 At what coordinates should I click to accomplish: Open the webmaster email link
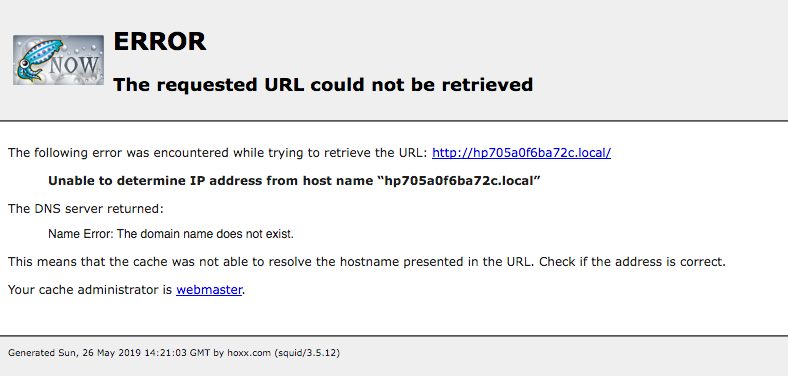pos(209,290)
